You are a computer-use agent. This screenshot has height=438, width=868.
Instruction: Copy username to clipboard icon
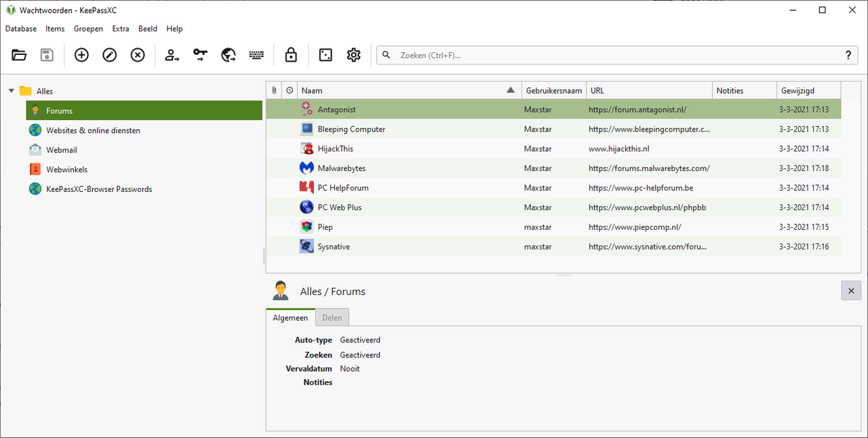(172, 55)
